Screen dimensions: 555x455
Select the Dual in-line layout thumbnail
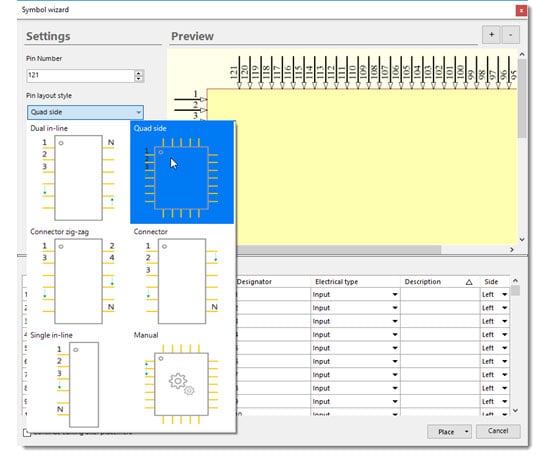tap(78, 173)
